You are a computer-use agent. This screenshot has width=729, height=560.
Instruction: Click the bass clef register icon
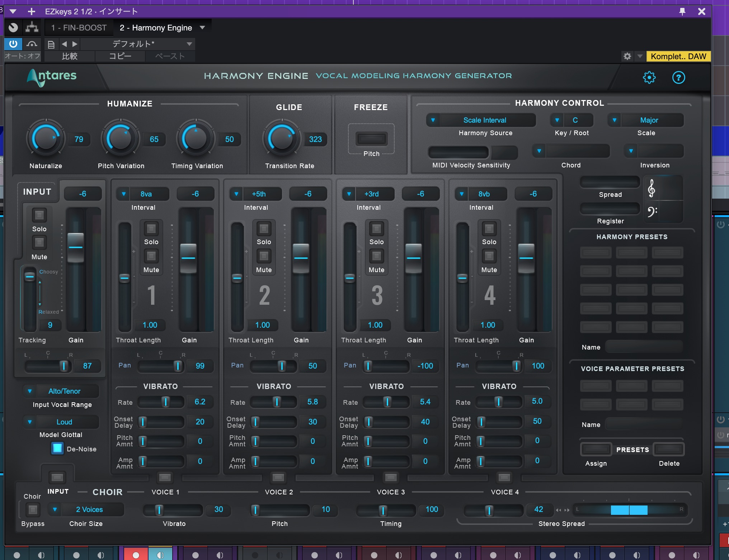(652, 212)
